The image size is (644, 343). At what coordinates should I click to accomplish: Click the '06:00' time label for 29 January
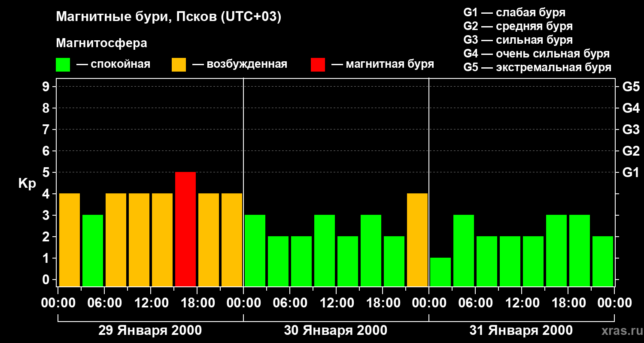click(104, 303)
